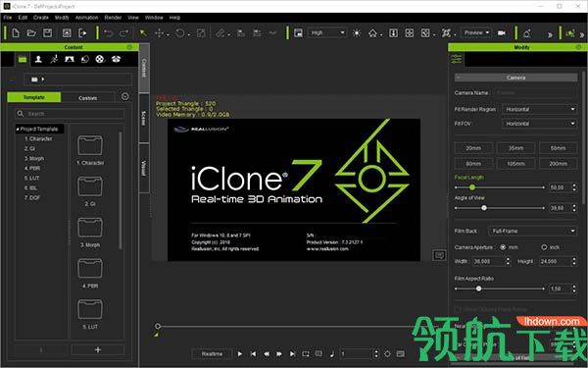Open the Set props icon in Content panel
The height and width of the screenshot is (368, 588).
click(x=85, y=59)
